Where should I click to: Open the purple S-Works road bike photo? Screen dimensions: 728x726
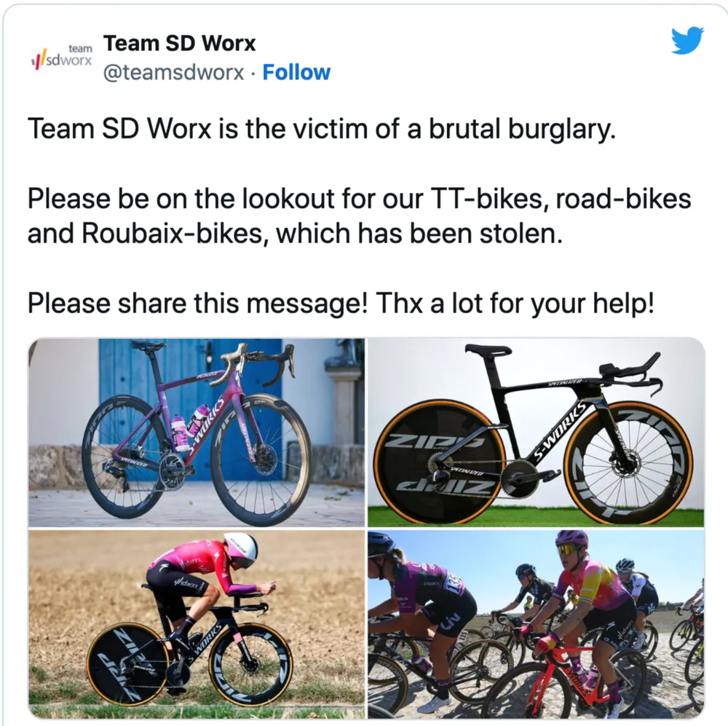click(x=197, y=433)
